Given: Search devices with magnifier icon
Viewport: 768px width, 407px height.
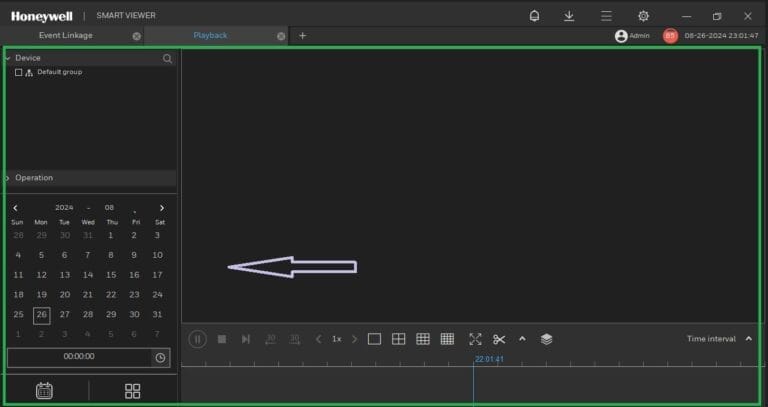Looking at the screenshot, I should point(168,59).
